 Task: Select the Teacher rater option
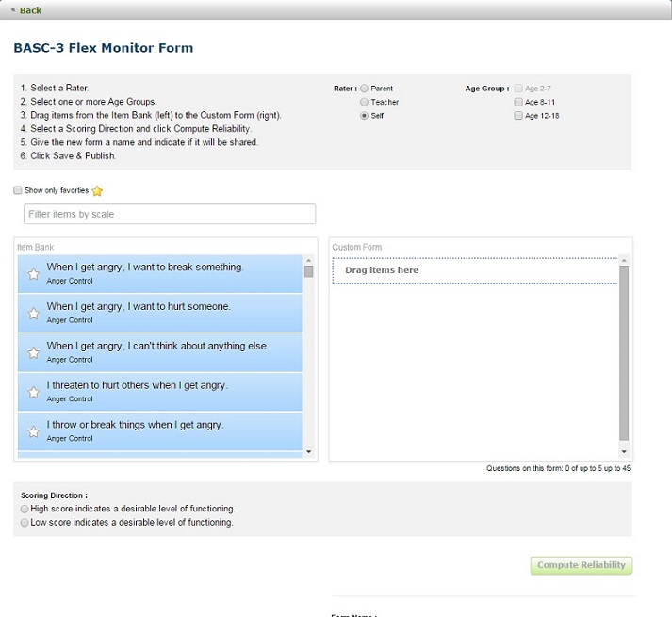tap(364, 102)
